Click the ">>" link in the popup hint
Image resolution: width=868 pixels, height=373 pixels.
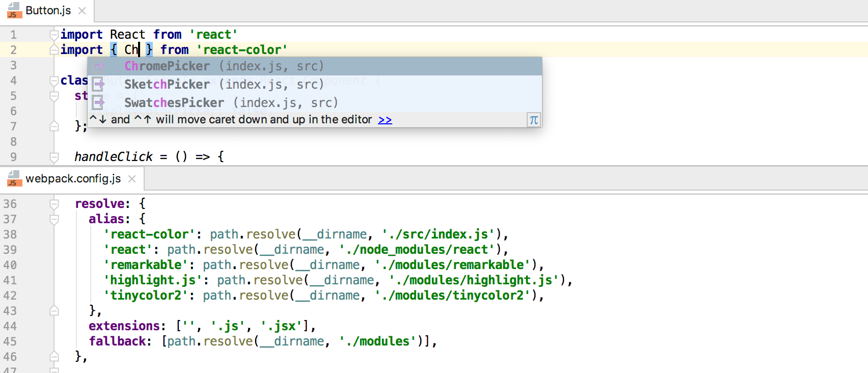[x=385, y=120]
